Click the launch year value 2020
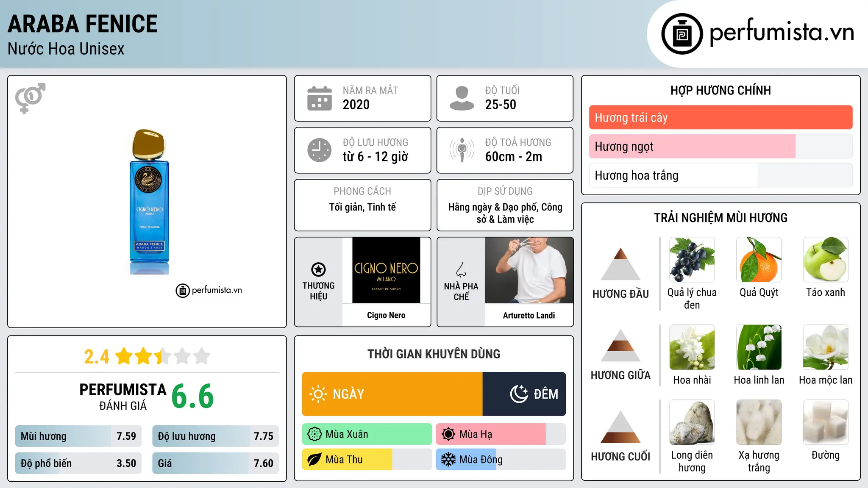The width and height of the screenshot is (868, 488). [356, 105]
